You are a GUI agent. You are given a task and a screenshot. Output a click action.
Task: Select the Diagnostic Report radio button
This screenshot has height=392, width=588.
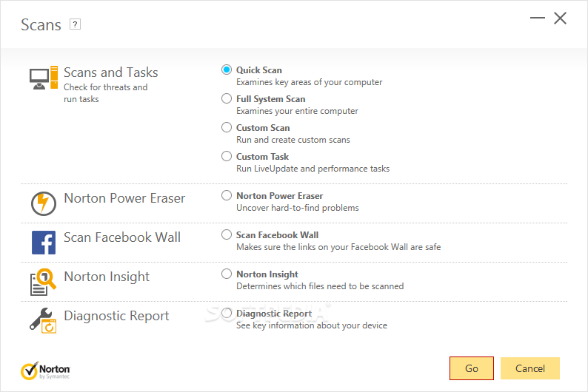(x=227, y=313)
